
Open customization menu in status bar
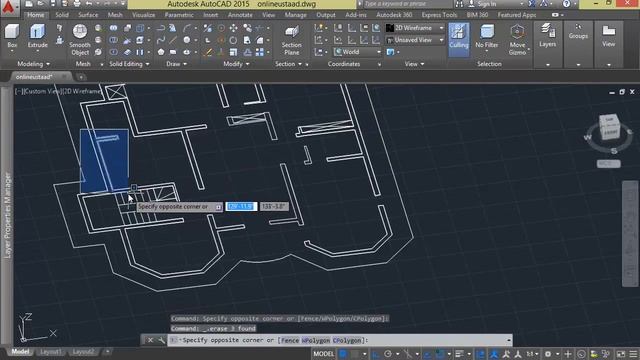633,354
